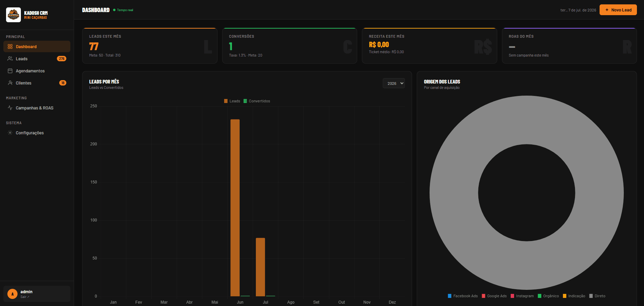Click the 'Origem dos Leads' chart title
Viewport: 644px width, 306px height.
(x=442, y=81)
